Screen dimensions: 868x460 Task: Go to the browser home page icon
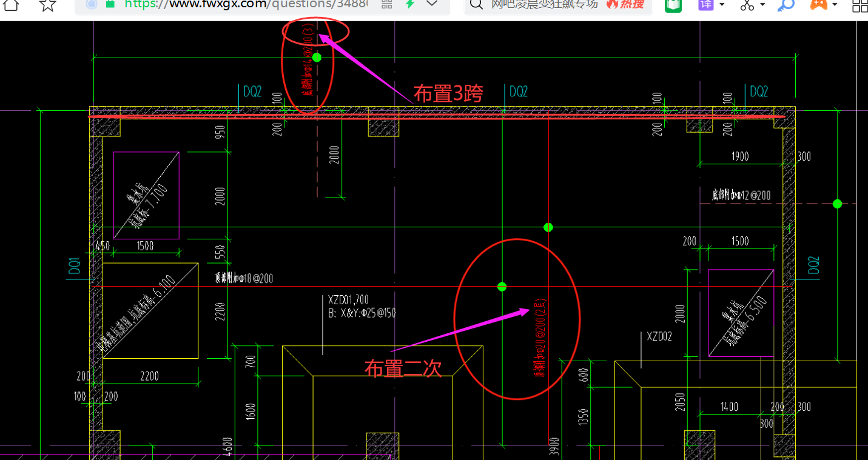10,5
